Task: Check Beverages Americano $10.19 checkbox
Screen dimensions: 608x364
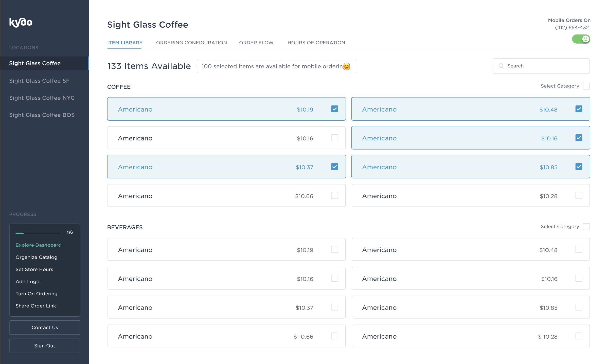Action: coord(334,249)
